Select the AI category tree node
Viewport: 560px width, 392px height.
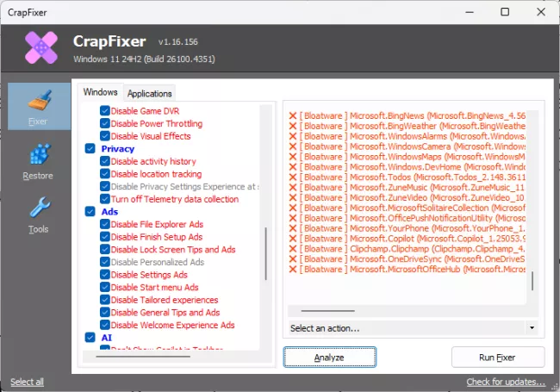(x=106, y=338)
